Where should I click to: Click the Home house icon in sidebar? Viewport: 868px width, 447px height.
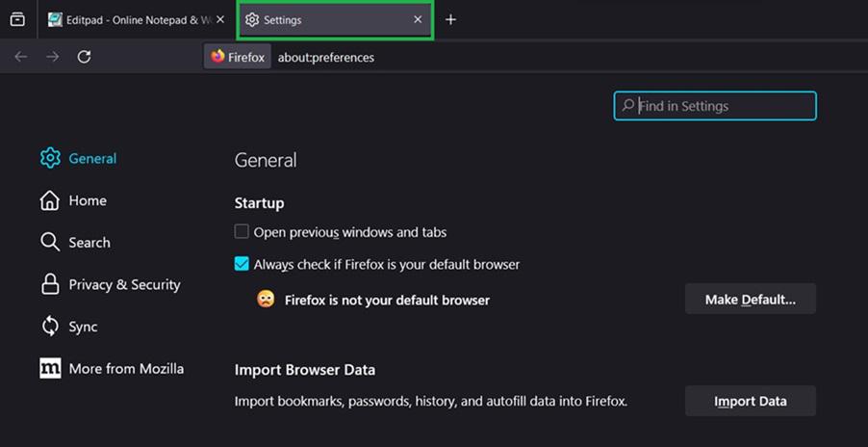pos(50,200)
